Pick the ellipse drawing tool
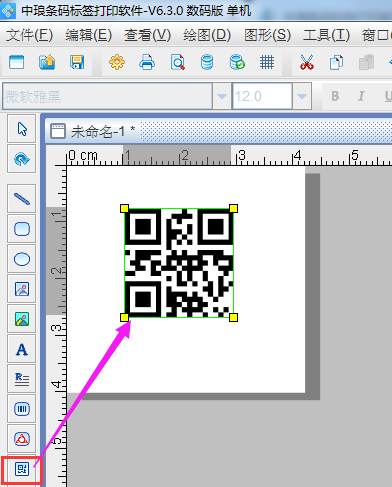392x487 pixels. coord(22,259)
